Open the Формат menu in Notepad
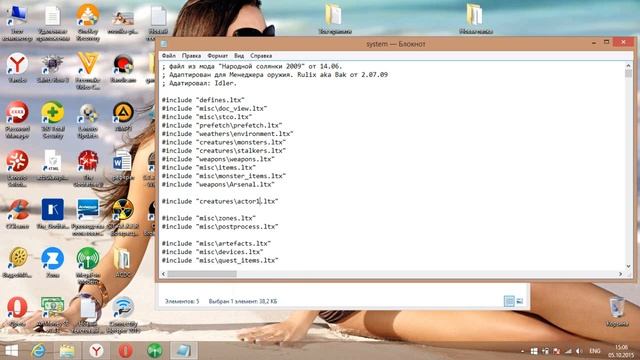Image resolution: width=640 pixels, height=360 pixels. (217, 56)
